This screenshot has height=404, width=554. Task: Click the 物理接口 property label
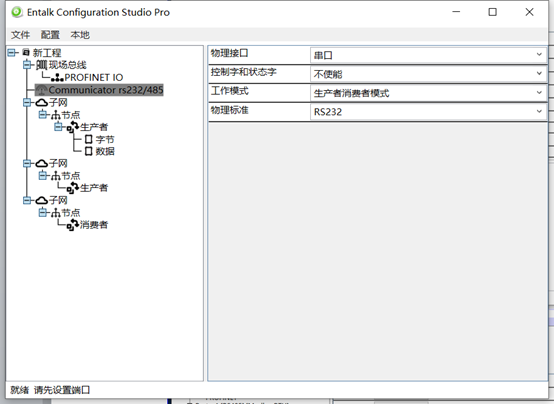coord(230,53)
